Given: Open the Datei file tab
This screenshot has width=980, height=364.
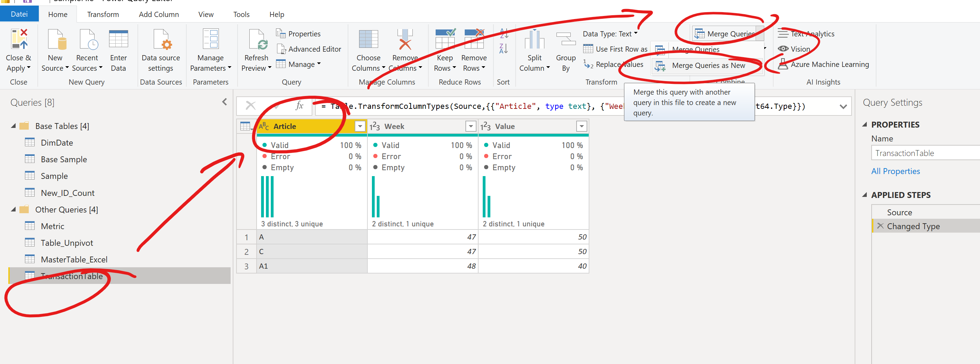Looking at the screenshot, I should point(19,14).
